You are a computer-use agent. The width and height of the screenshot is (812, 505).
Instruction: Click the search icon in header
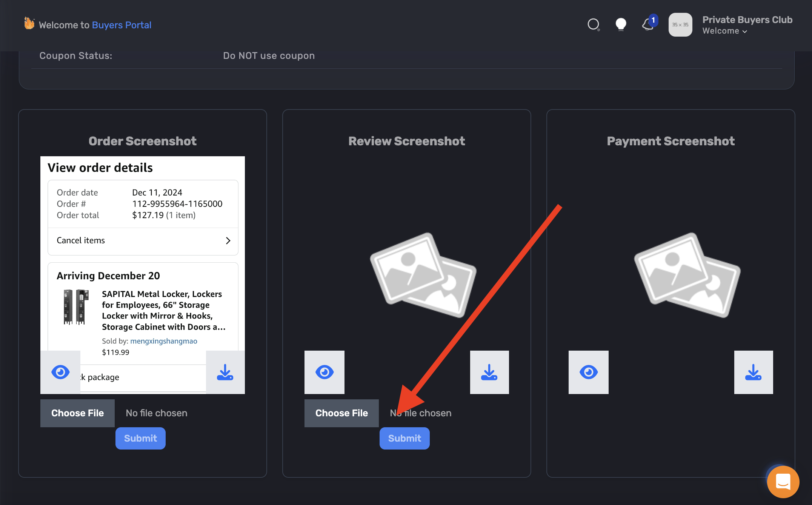pos(594,25)
